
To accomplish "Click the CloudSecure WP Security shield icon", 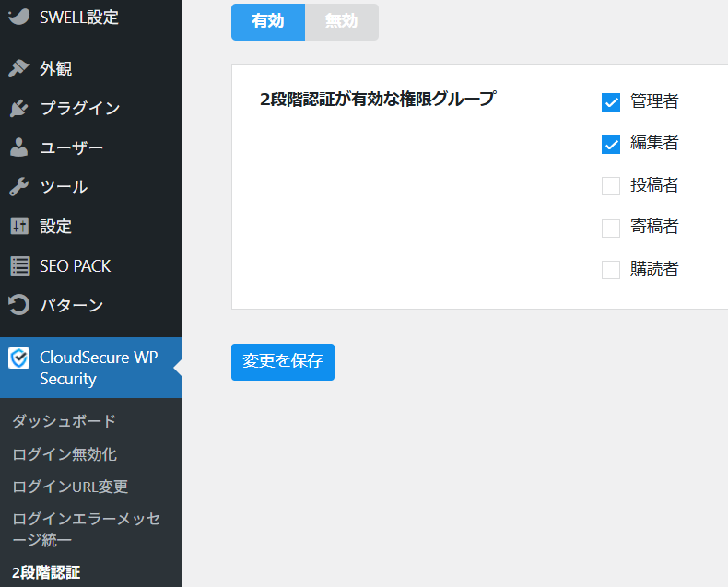I will pyautogui.click(x=18, y=358).
